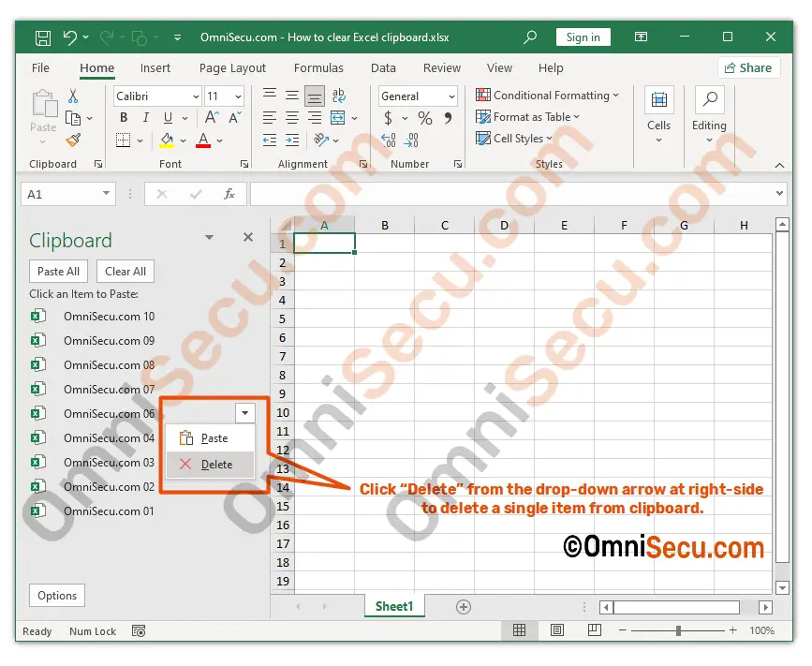
Task: Toggle Bottom Align
Action: click(315, 96)
